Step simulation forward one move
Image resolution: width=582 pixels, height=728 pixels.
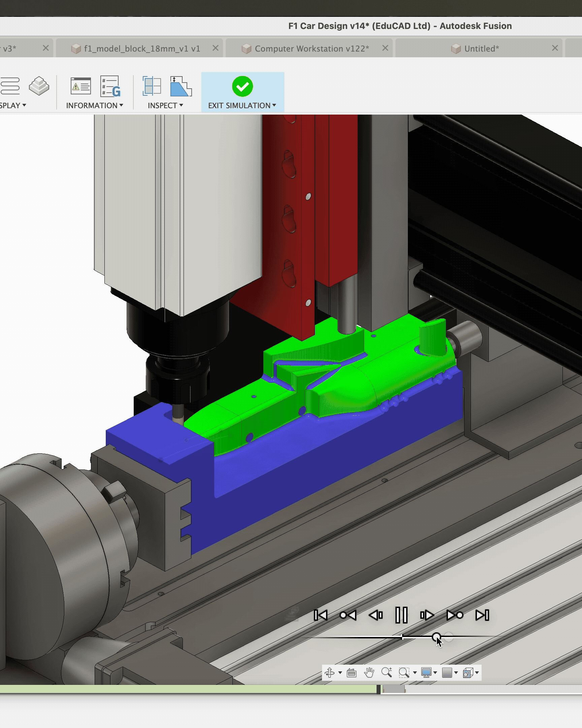427,615
